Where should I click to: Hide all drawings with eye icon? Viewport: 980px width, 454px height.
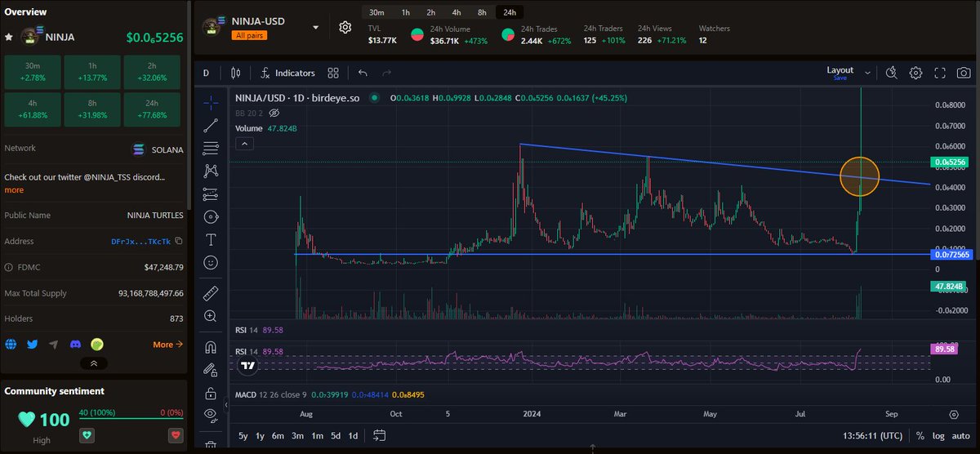[212, 415]
